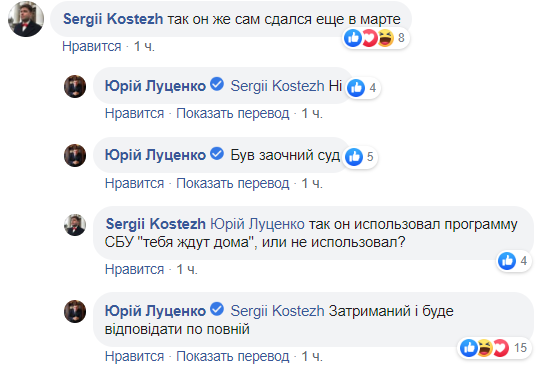This screenshot has height=373, width=547.
Task: Click the like icon on 'Був заочний суд'
Action: (354, 157)
